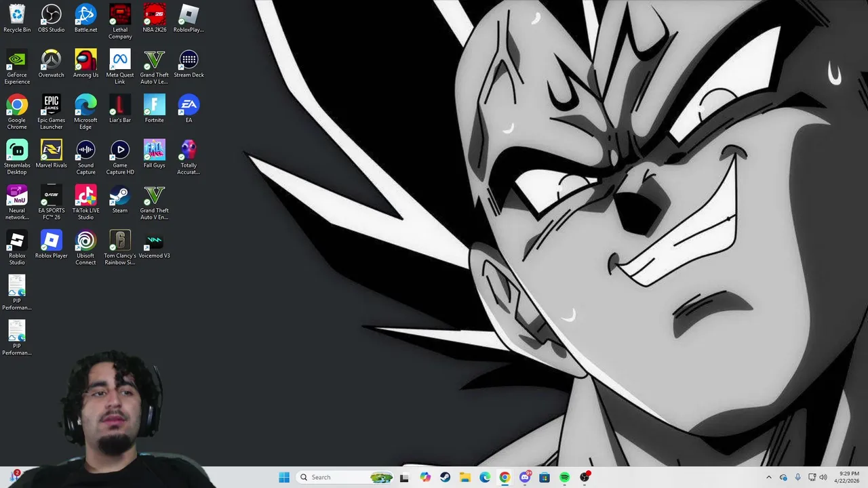Viewport: 868px width, 488px height.
Task: Open the TikTok LIVE Studio shortcut
Action: 85,203
